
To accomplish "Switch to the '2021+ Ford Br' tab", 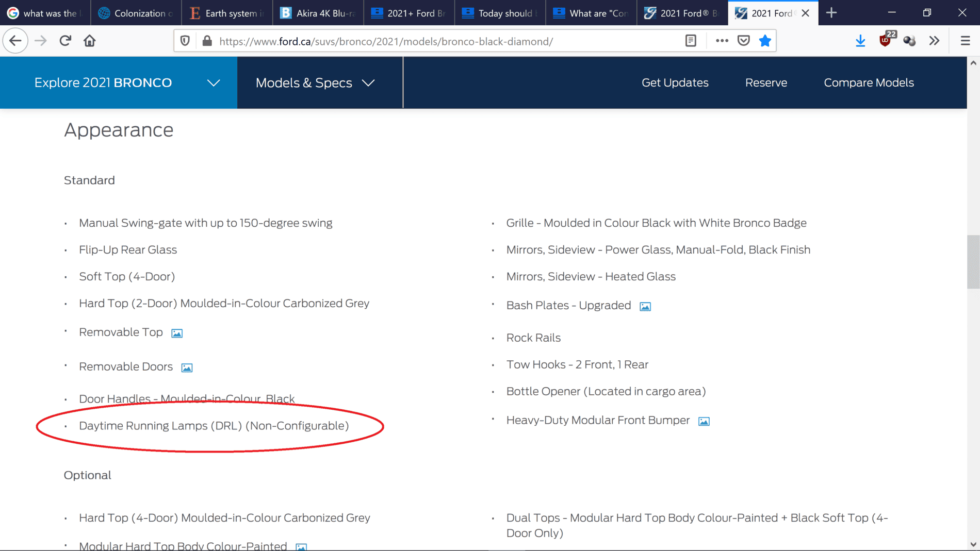I will [409, 13].
